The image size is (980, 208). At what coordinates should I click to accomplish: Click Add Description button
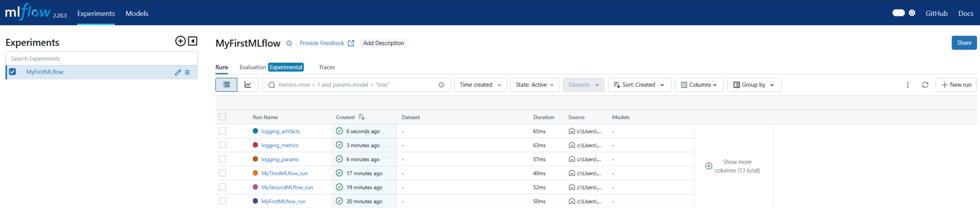pyautogui.click(x=383, y=43)
